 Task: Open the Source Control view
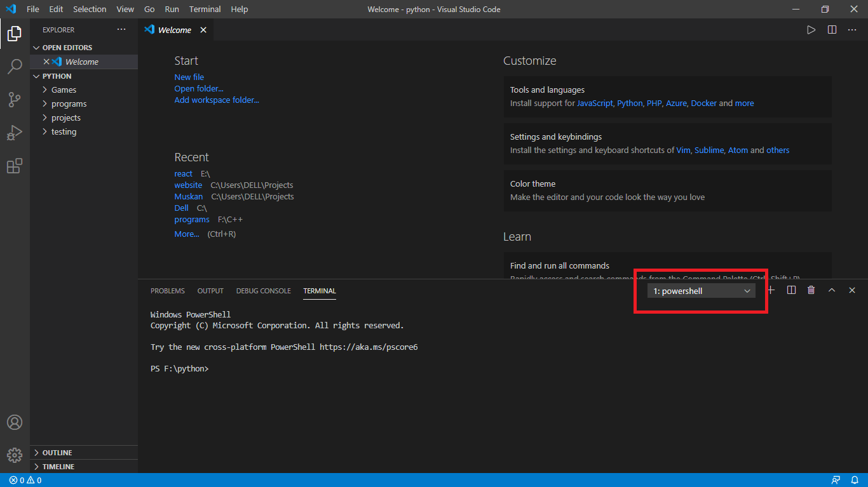tap(15, 100)
